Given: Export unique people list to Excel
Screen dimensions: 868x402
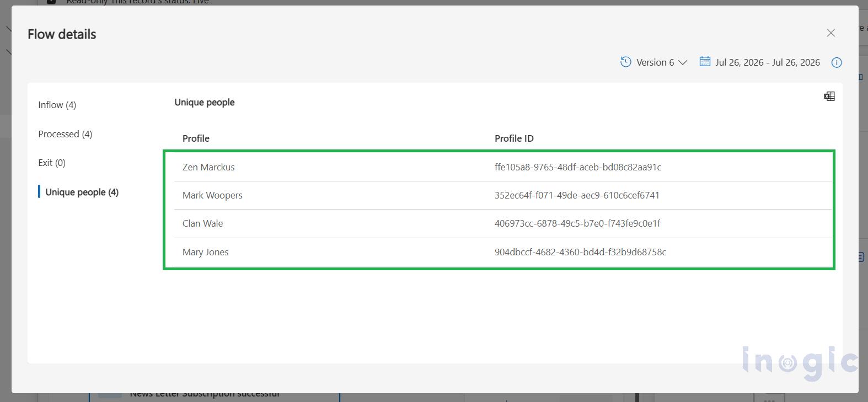Looking at the screenshot, I should [829, 97].
